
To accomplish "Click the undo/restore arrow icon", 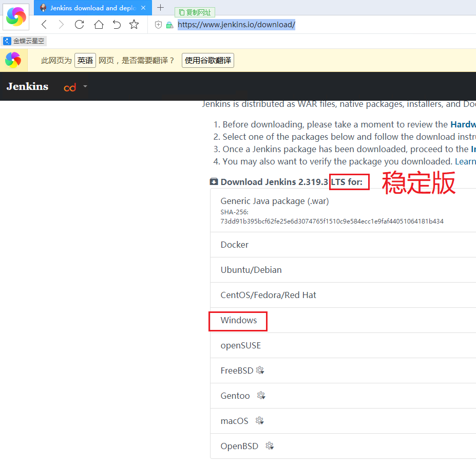I will coord(117,25).
